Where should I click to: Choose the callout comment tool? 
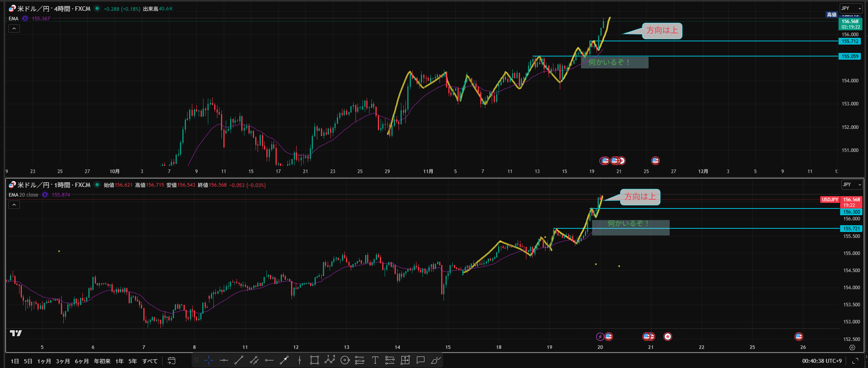coord(420,360)
